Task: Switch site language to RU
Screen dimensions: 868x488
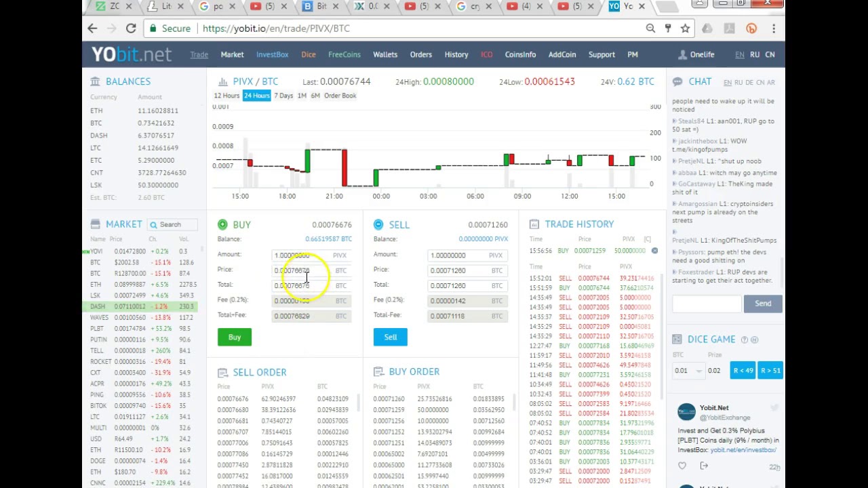Action: [755, 54]
